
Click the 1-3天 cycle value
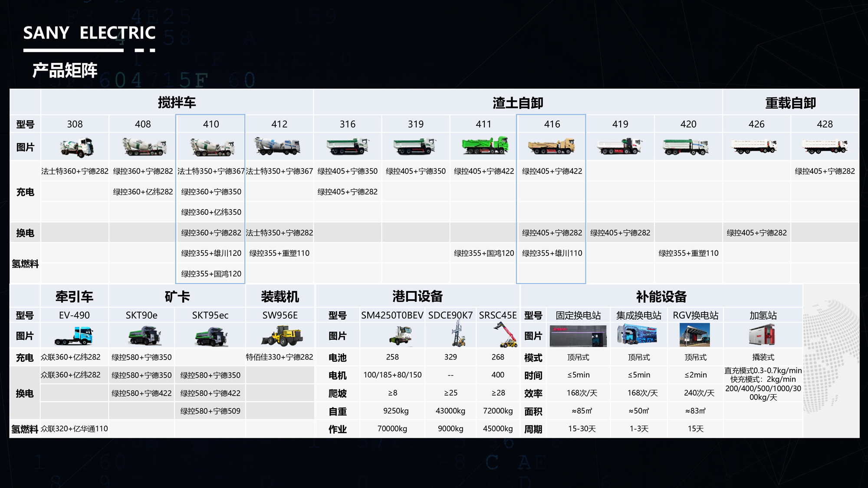(x=639, y=429)
